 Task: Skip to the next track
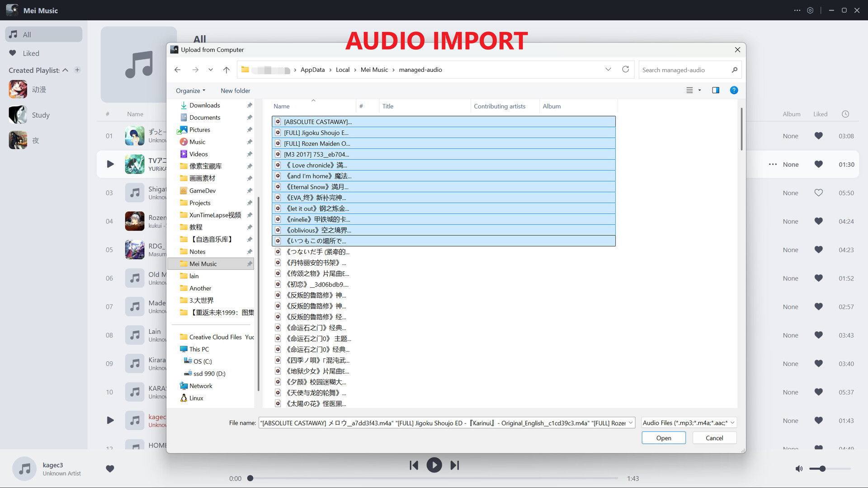(455, 465)
